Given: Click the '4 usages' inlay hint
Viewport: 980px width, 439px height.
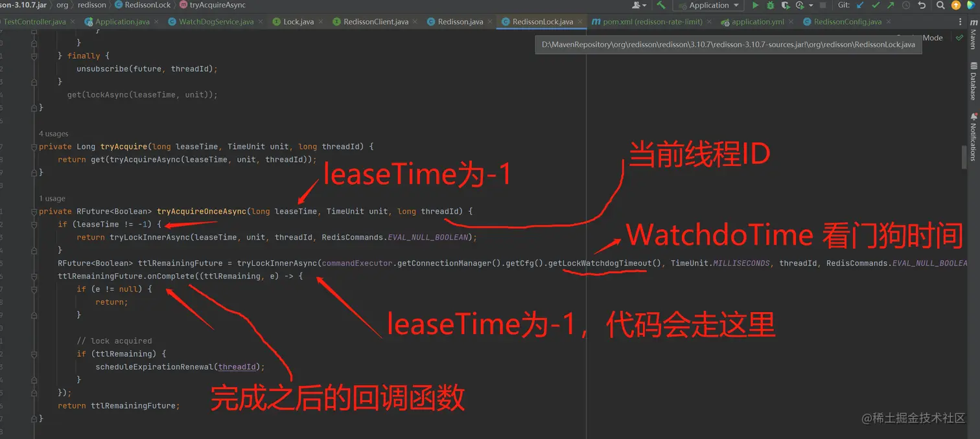Looking at the screenshot, I should point(54,134).
